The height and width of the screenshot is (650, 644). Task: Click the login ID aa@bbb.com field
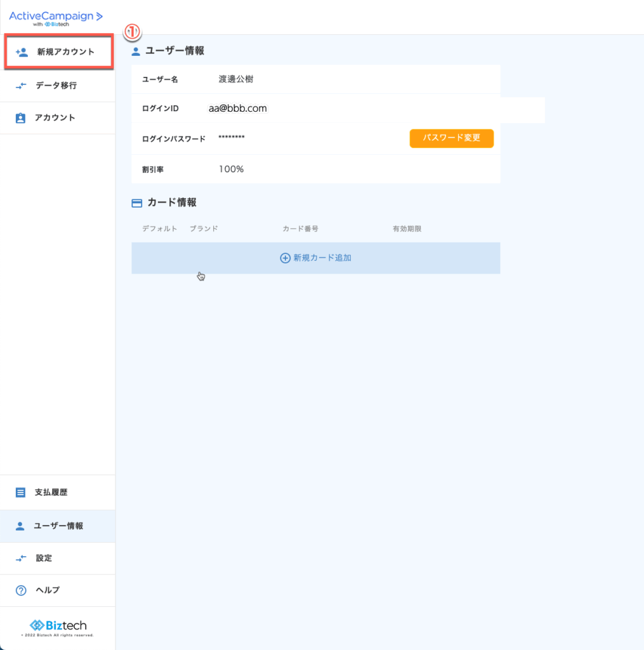click(x=238, y=109)
